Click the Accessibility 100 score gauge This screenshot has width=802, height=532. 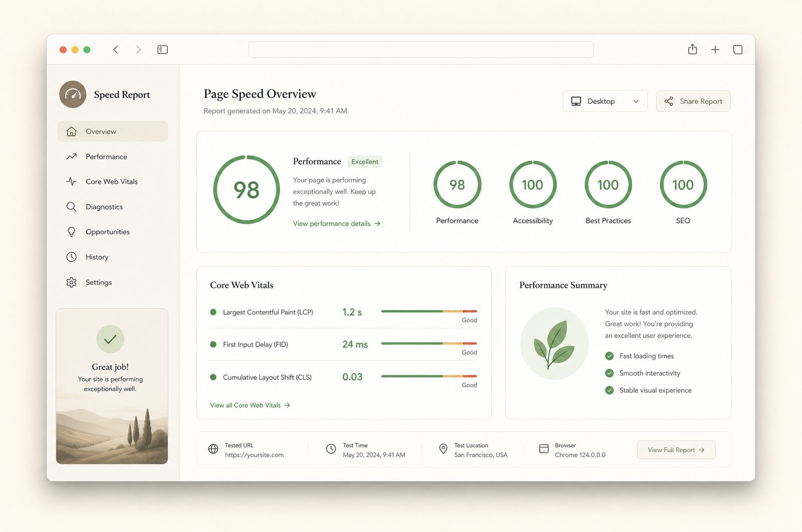click(x=533, y=184)
